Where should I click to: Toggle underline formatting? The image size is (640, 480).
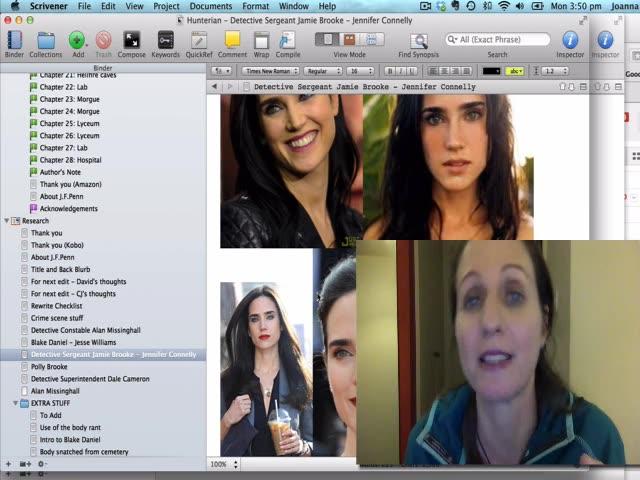(x=412, y=71)
